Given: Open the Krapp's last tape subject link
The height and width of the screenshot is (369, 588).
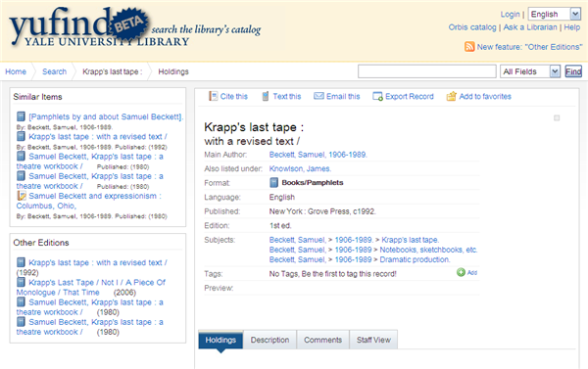Looking at the screenshot, I should [410, 240].
